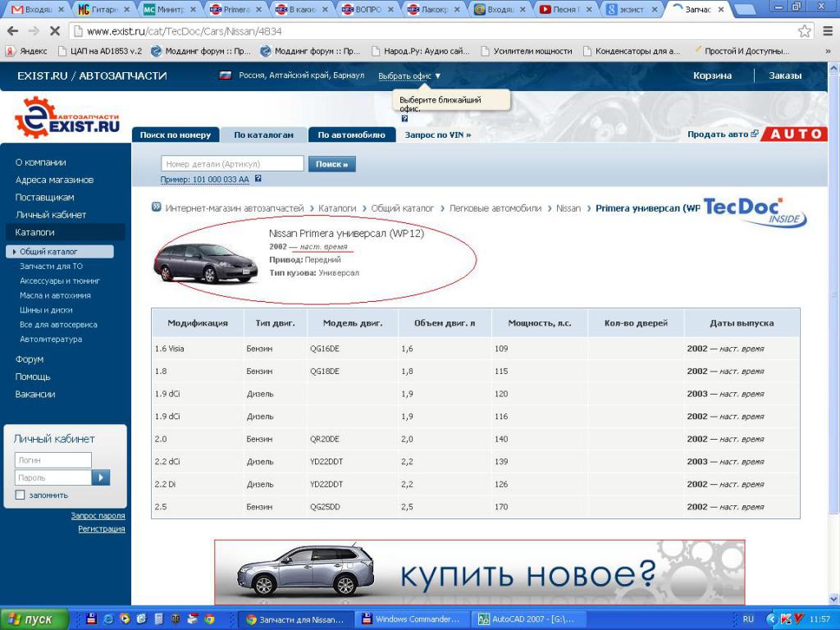Screen dimensions: 840x630
Task: Open the Форум sidebar link
Action: 30,359
